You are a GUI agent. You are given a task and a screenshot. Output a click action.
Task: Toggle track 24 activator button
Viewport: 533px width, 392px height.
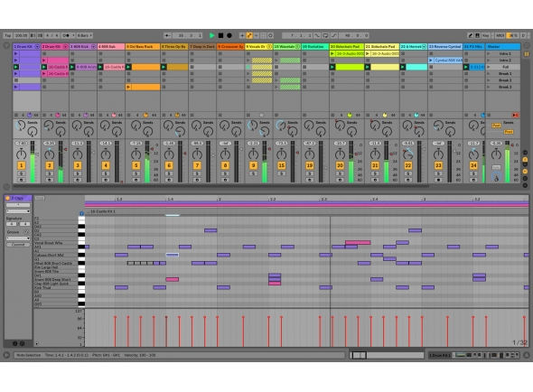click(473, 165)
